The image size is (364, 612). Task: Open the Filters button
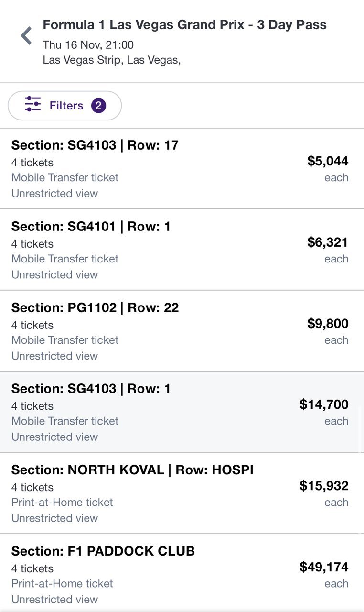tap(65, 106)
